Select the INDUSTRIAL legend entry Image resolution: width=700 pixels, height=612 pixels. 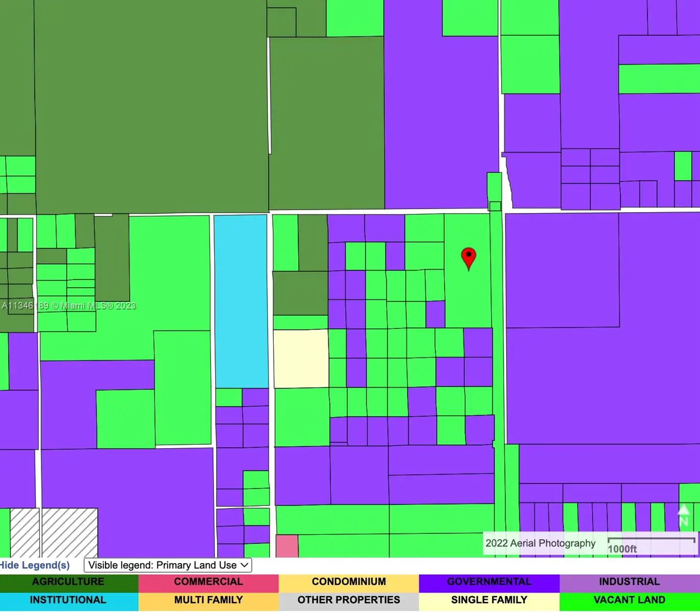point(629,582)
